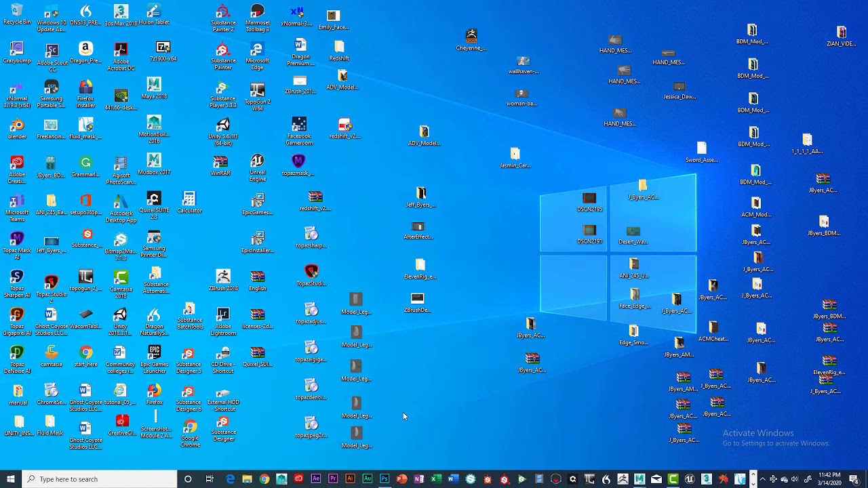Select the WinRAR desktop icon
This screenshot has height=488, width=868.
(x=220, y=165)
